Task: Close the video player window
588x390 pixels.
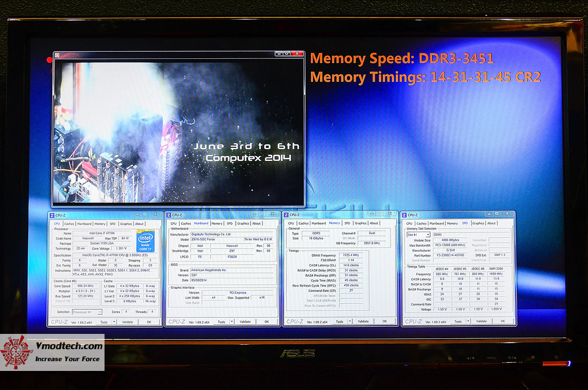Action: [297, 53]
